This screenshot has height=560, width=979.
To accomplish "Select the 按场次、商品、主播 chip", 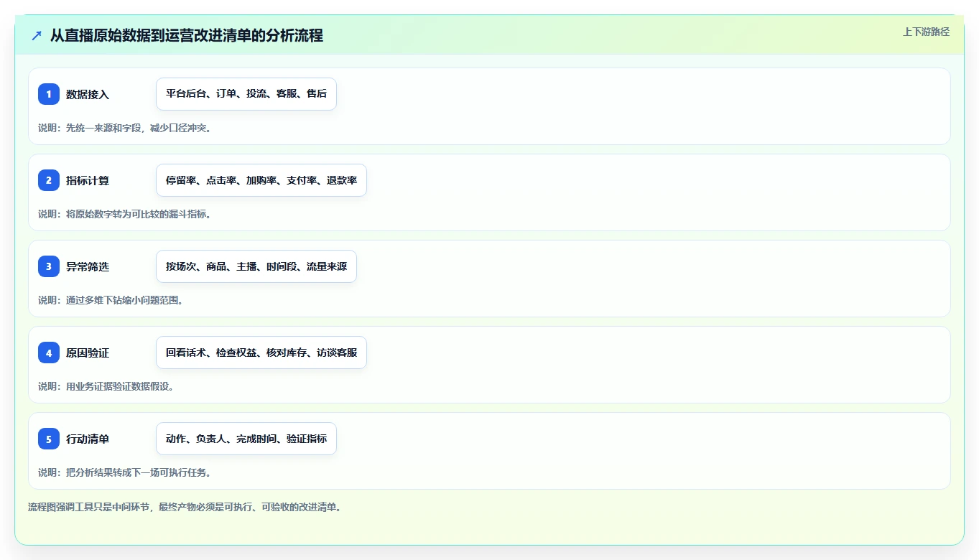I will [256, 266].
